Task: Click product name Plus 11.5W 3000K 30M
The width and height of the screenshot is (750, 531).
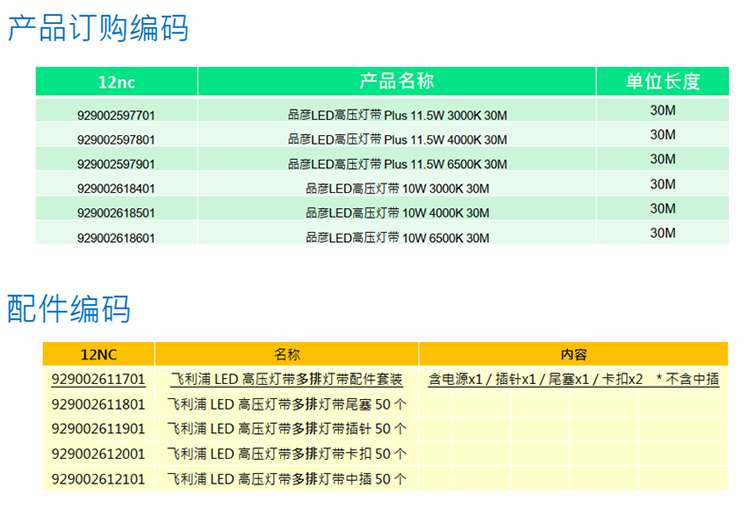Action: (397, 115)
